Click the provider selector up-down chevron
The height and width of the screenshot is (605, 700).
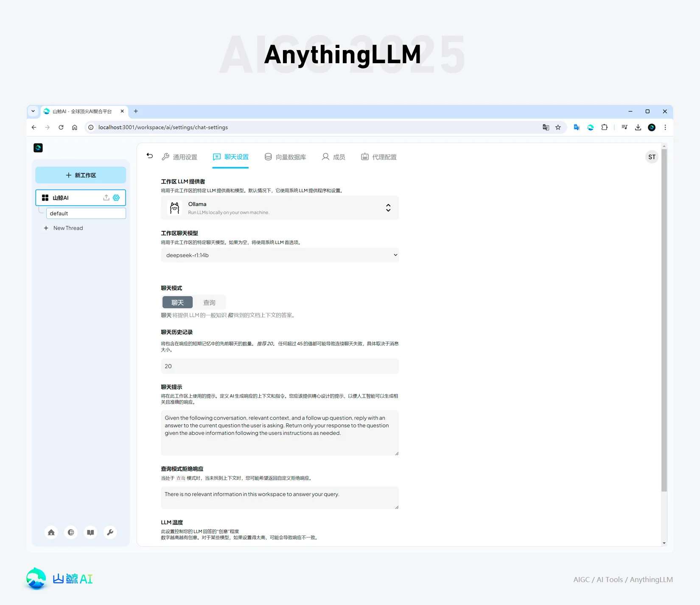pos(388,208)
